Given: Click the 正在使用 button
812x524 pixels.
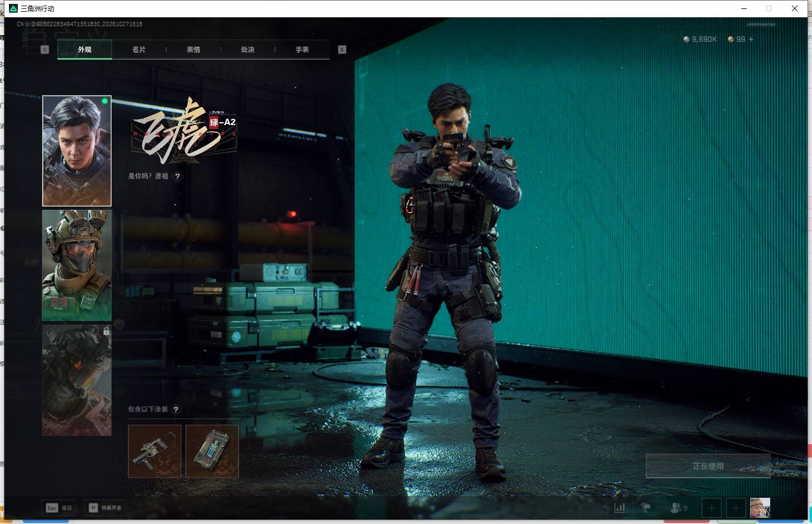Looking at the screenshot, I should (708, 466).
